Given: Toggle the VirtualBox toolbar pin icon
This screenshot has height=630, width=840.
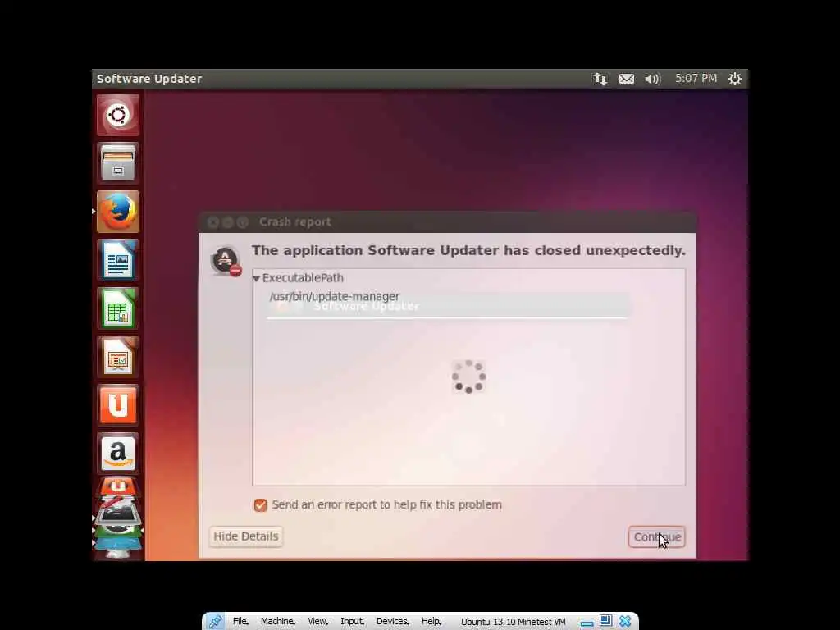Looking at the screenshot, I should point(216,622).
